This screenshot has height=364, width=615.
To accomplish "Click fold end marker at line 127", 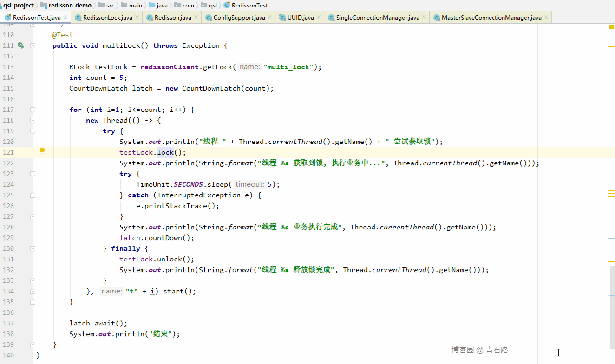I will tap(33, 216).
